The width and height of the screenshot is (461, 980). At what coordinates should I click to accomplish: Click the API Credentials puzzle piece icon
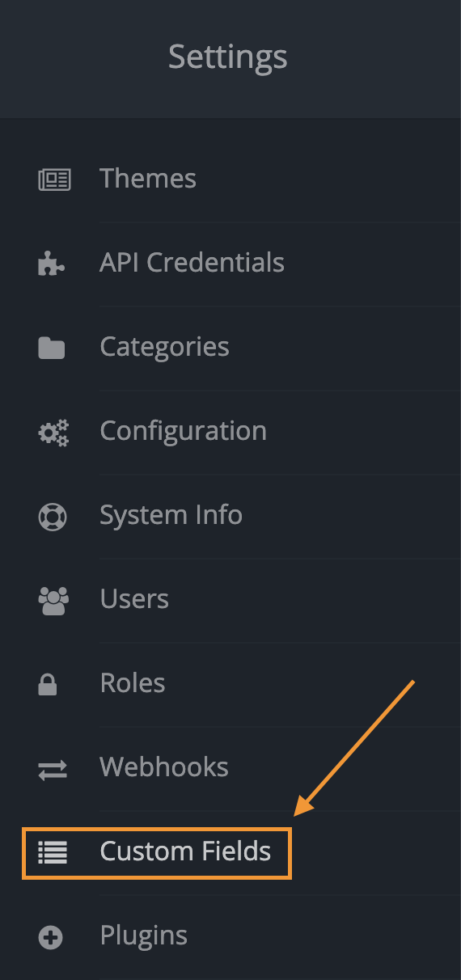pos(52,264)
